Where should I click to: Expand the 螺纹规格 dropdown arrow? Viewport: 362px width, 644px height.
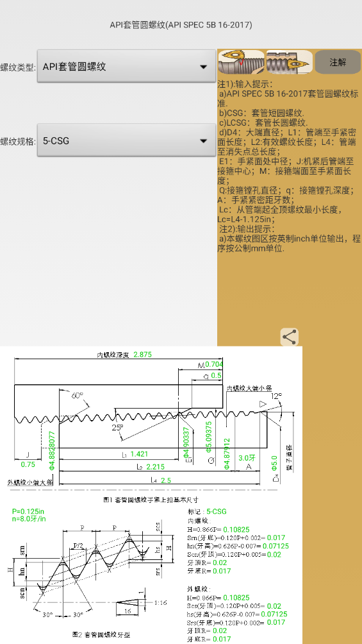pos(203,141)
